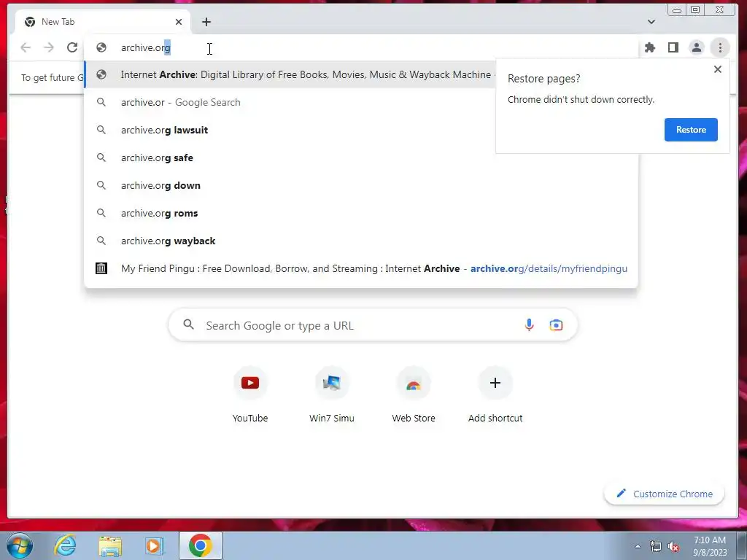Pick the archive.org safe suggestion
Viewport: 747px width, 560px height.
click(360, 157)
